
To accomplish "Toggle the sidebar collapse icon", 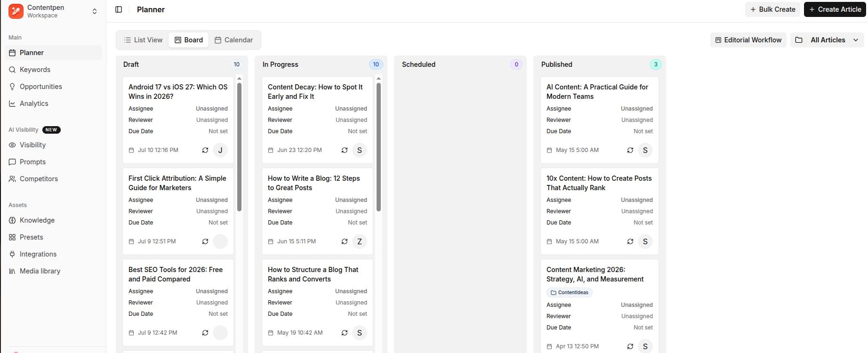I will 119,9.
